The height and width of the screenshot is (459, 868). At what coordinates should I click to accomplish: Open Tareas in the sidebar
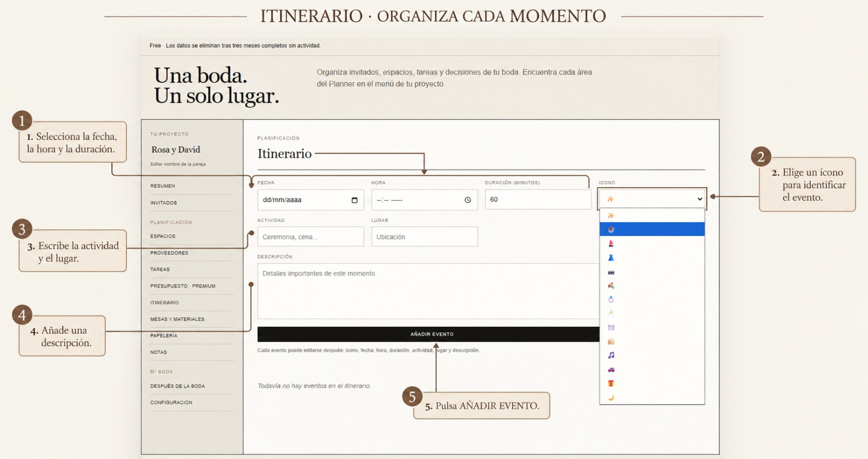160,270
